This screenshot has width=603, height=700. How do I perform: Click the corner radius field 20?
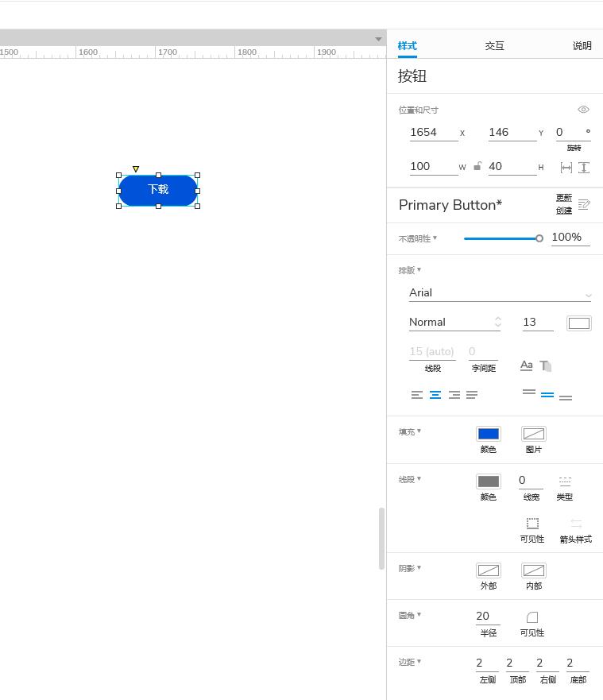click(488, 617)
